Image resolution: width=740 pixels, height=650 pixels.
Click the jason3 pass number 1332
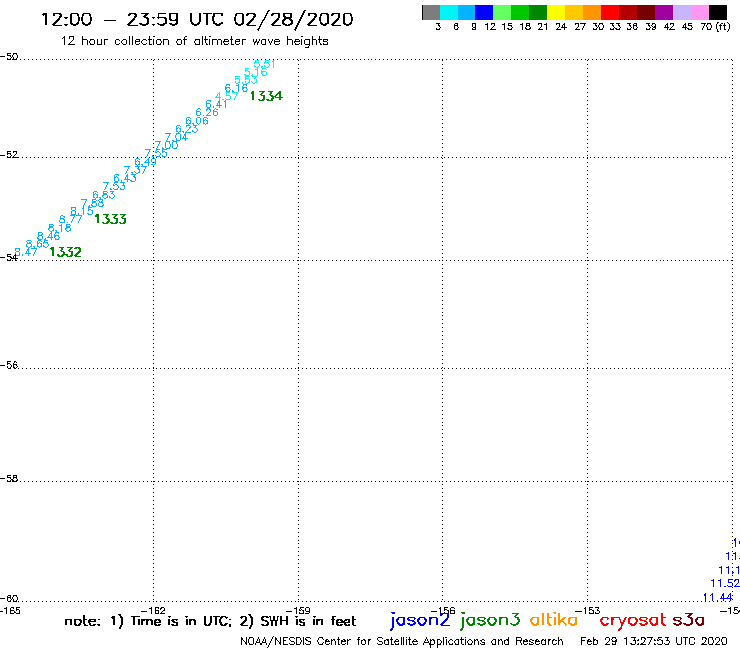[65, 252]
